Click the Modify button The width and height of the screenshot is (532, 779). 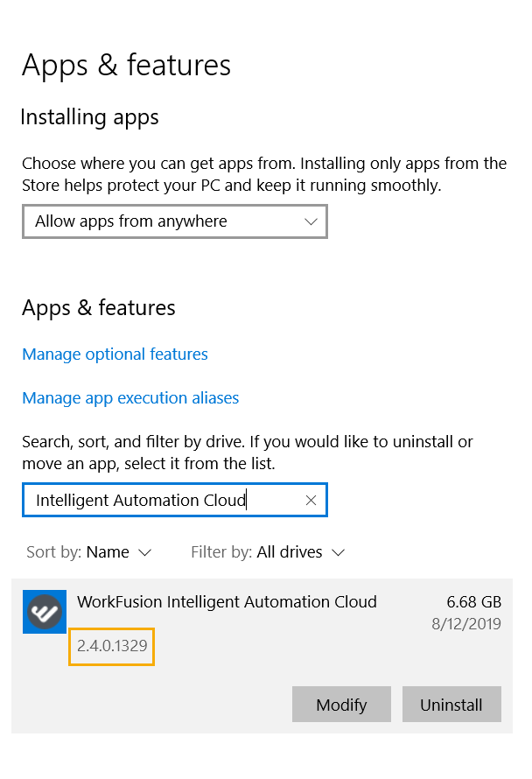coord(341,704)
